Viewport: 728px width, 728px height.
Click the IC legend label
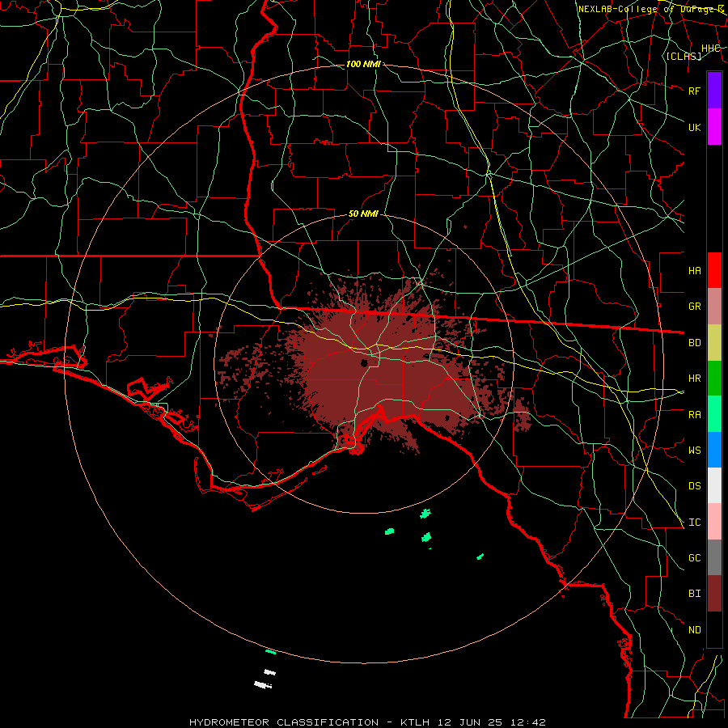(x=694, y=523)
